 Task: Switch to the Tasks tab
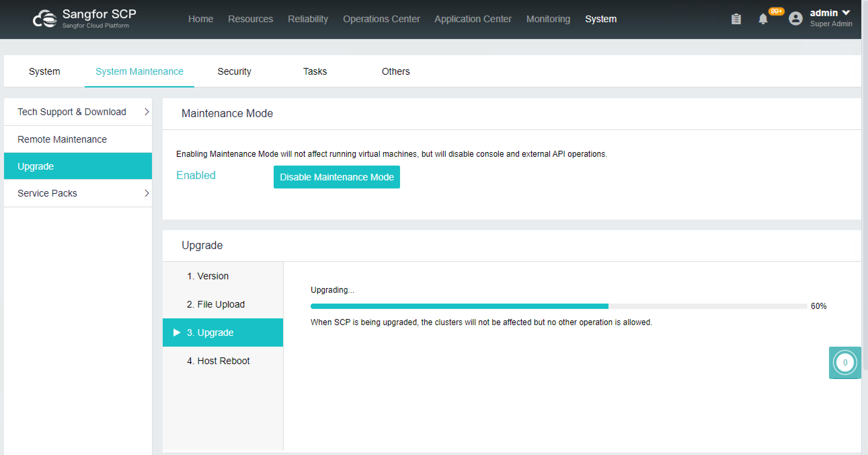pyautogui.click(x=315, y=71)
